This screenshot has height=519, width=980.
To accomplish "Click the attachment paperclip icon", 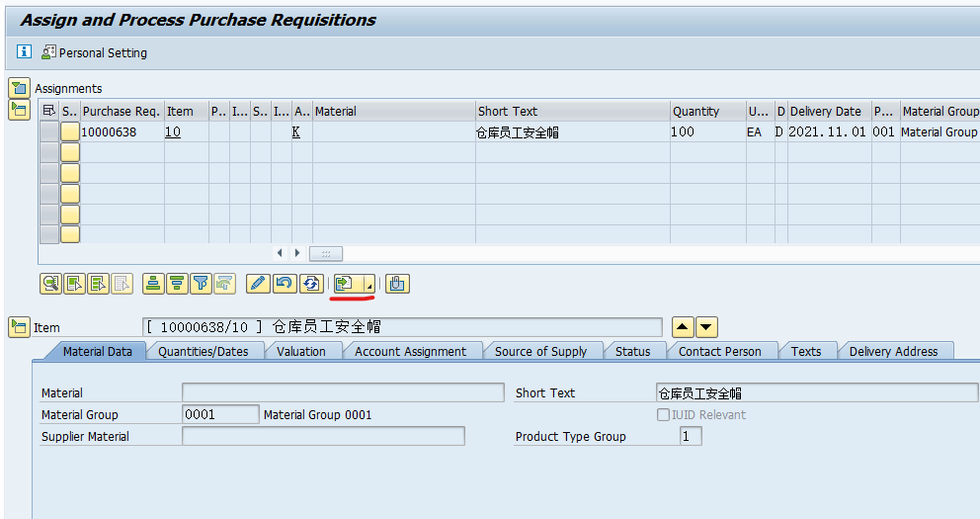I will coord(397,284).
